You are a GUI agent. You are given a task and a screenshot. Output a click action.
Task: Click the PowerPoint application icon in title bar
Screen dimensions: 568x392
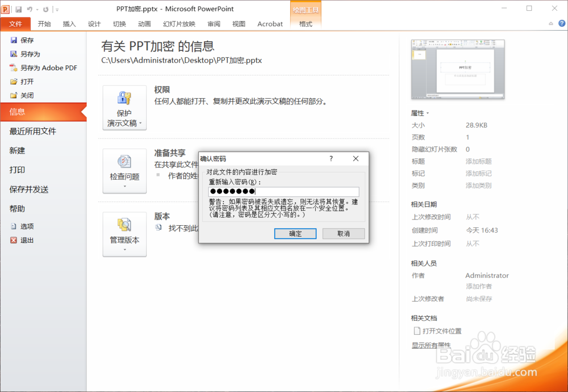(6, 9)
